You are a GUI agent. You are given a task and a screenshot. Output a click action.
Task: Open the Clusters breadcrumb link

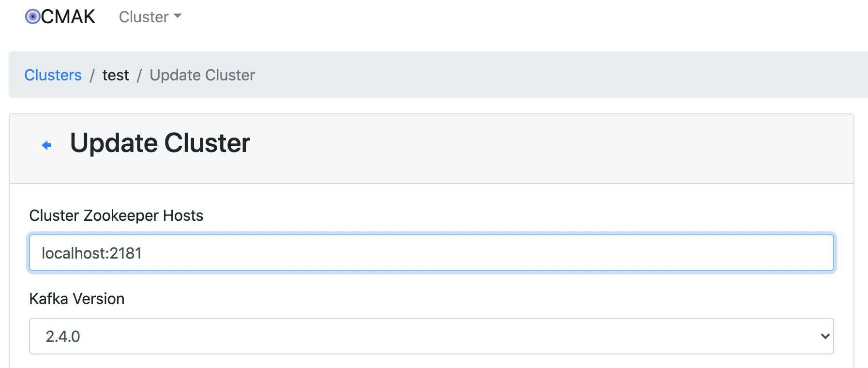pyautogui.click(x=53, y=75)
